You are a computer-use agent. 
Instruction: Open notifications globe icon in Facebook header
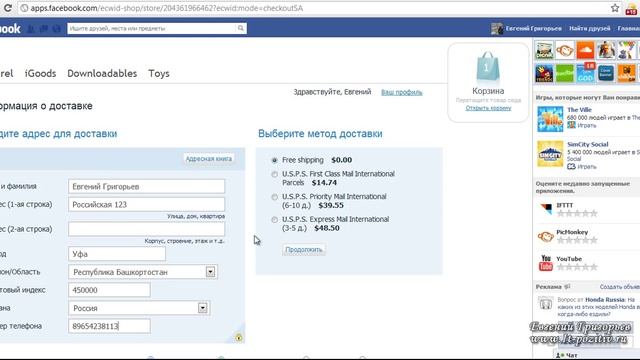tap(56, 29)
